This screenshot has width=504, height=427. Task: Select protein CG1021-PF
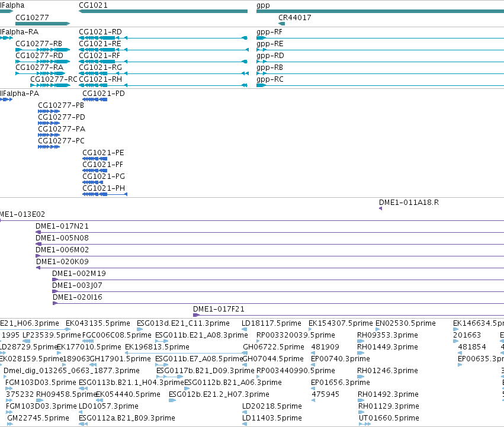(x=95, y=171)
